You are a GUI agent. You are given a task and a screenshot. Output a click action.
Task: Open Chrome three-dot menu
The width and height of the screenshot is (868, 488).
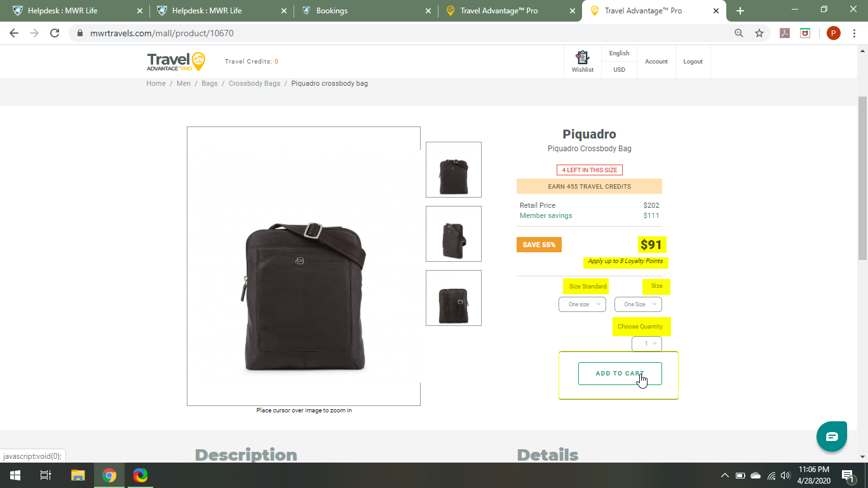pos(854,33)
